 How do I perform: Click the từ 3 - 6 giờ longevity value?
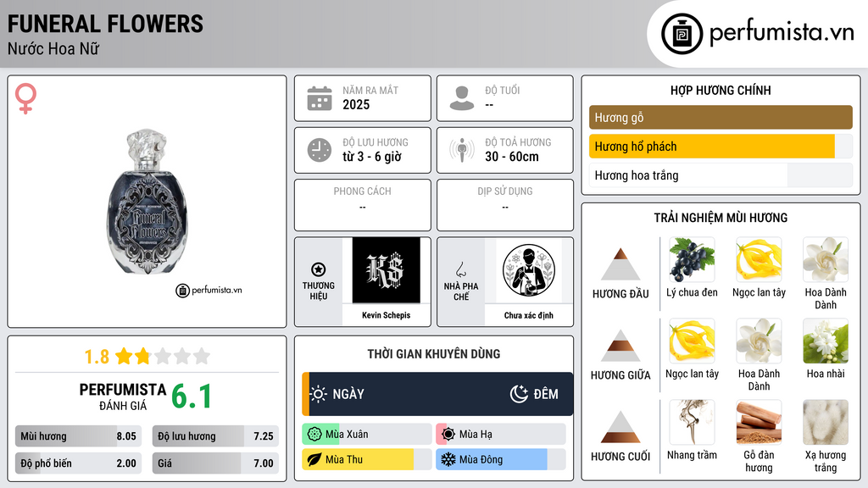[372, 157]
